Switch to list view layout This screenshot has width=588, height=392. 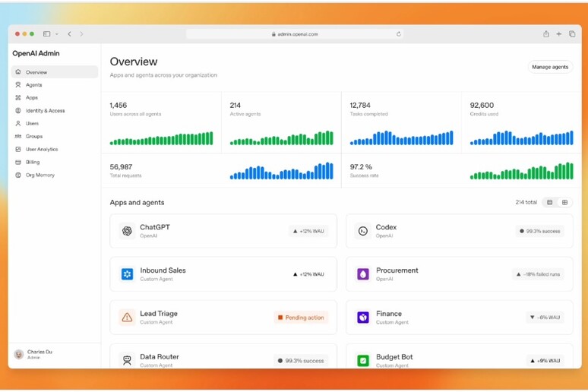pos(550,203)
